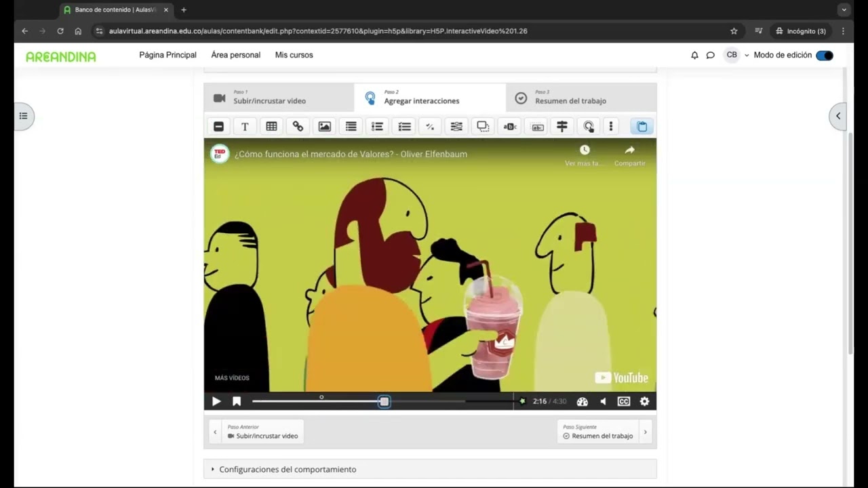Select the Banco de contenido browser tab
The height and width of the screenshot is (488, 868).
(115, 10)
